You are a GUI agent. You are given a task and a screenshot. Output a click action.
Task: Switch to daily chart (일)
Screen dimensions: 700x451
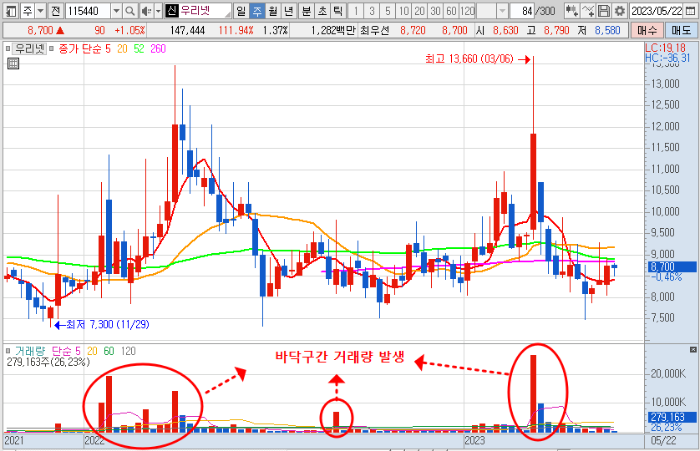241,10
